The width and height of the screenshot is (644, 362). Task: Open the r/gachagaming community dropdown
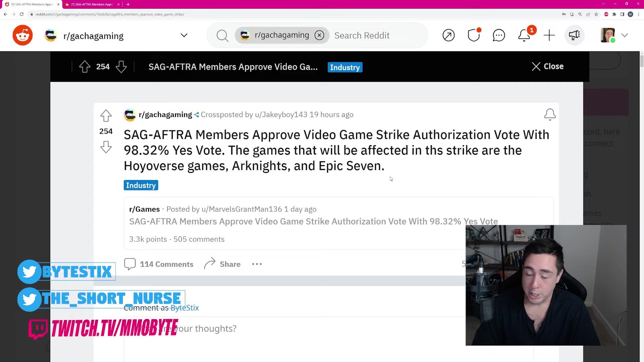[184, 35]
